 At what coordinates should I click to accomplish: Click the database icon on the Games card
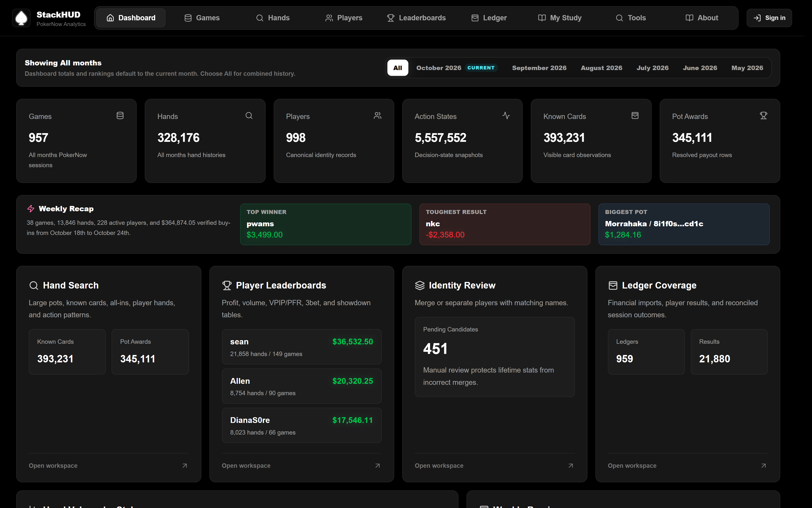tap(120, 116)
